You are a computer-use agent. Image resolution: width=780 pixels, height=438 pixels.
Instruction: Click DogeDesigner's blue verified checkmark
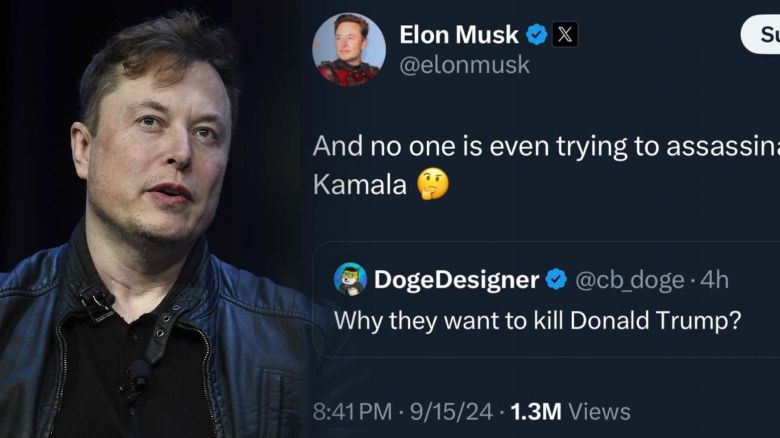556,280
